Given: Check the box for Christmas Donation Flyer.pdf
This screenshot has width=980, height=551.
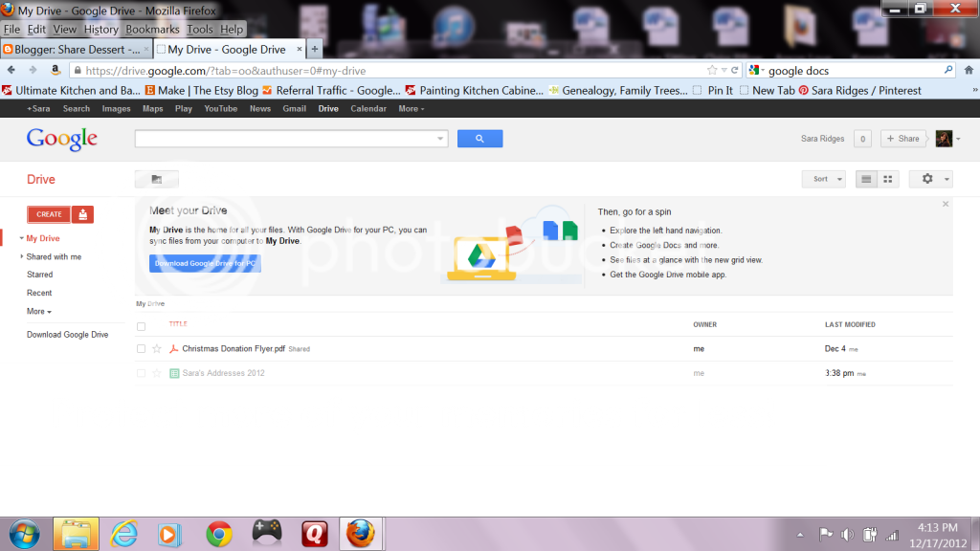Looking at the screenshot, I should tap(142, 348).
